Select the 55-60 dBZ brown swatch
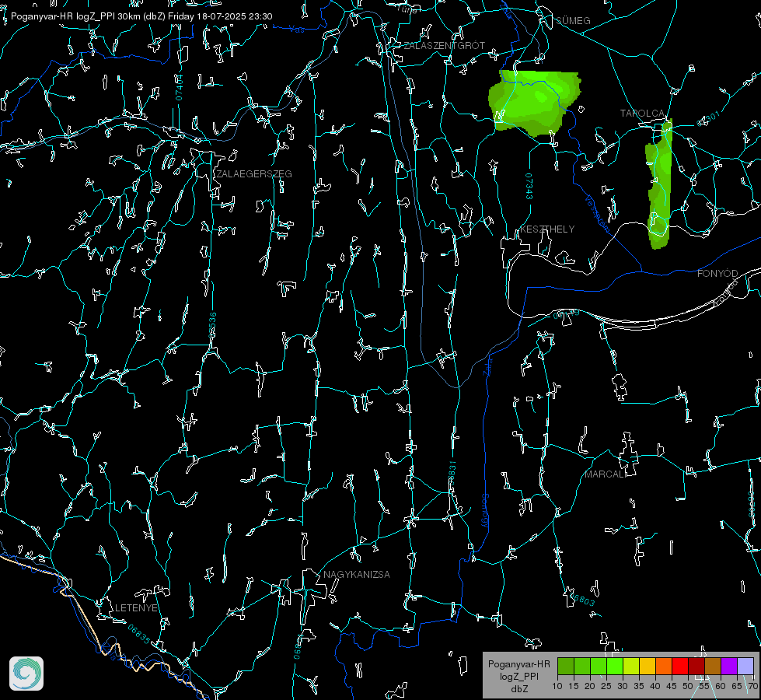The width and height of the screenshot is (761, 700). (713, 666)
